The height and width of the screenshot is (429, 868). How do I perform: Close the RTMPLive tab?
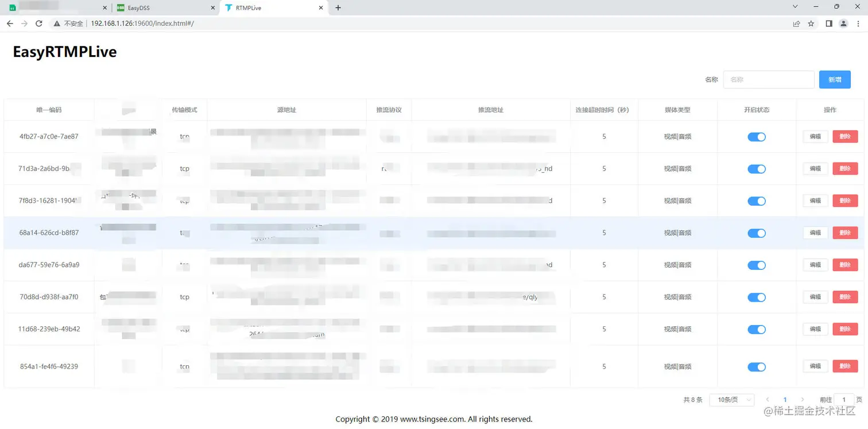click(321, 8)
